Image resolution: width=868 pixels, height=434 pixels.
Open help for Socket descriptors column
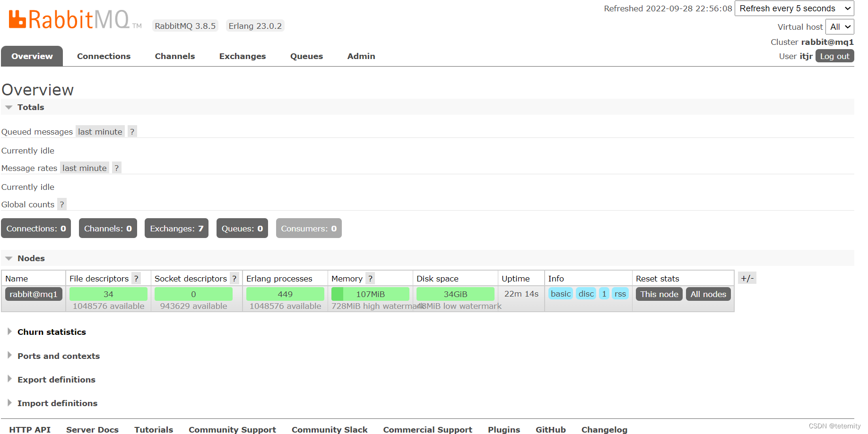pyautogui.click(x=234, y=279)
